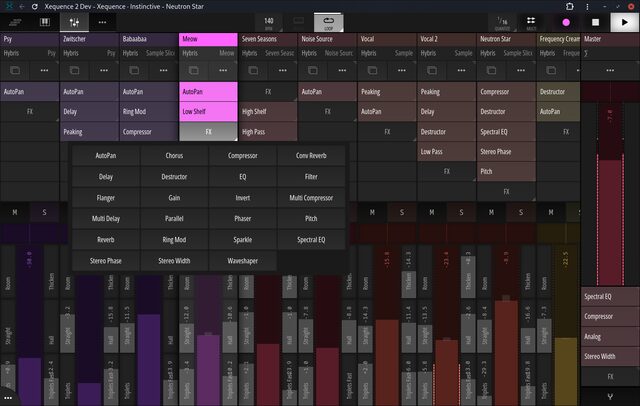Open the High Pass effect on Seven Seasons

pyautogui.click(x=268, y=132)
